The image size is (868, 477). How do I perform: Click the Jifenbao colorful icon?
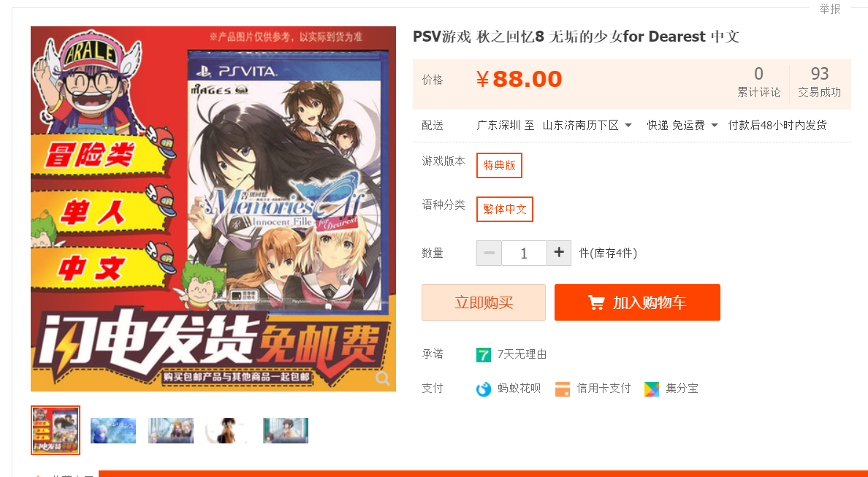pos(652,389)
